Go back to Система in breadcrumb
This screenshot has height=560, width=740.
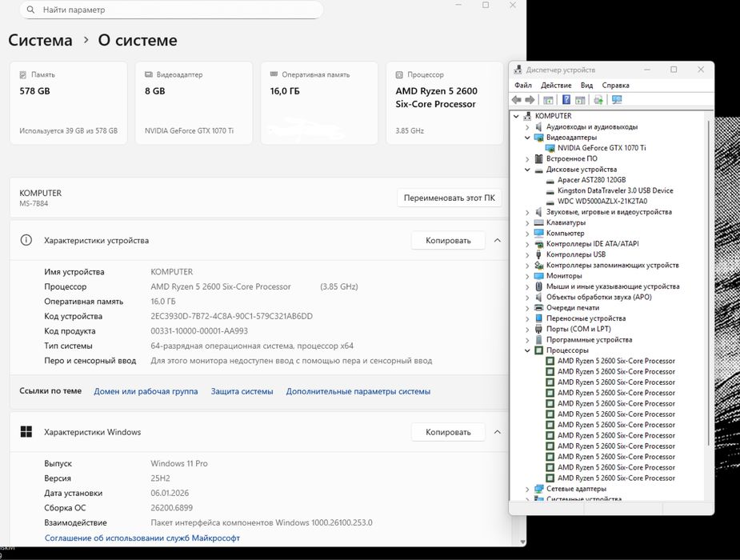click(40, 40)
